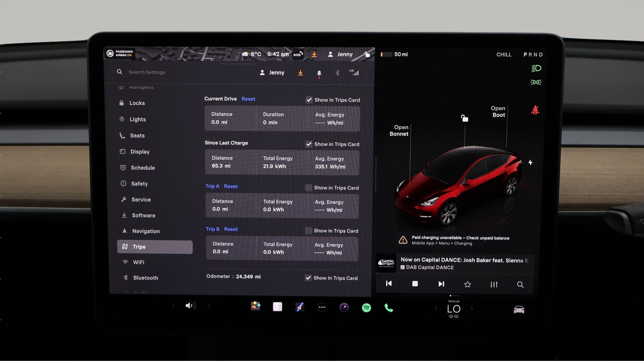Select Software in the settings sidebar

(143, 215)
